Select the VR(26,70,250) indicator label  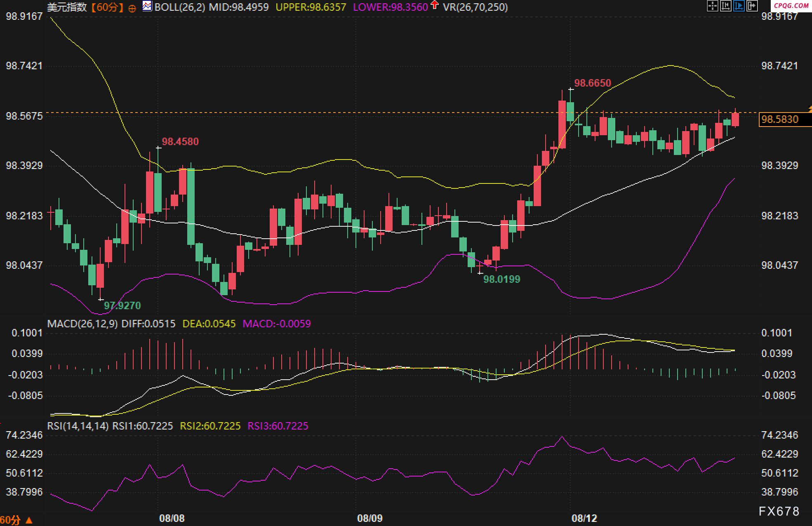point(475,7)
